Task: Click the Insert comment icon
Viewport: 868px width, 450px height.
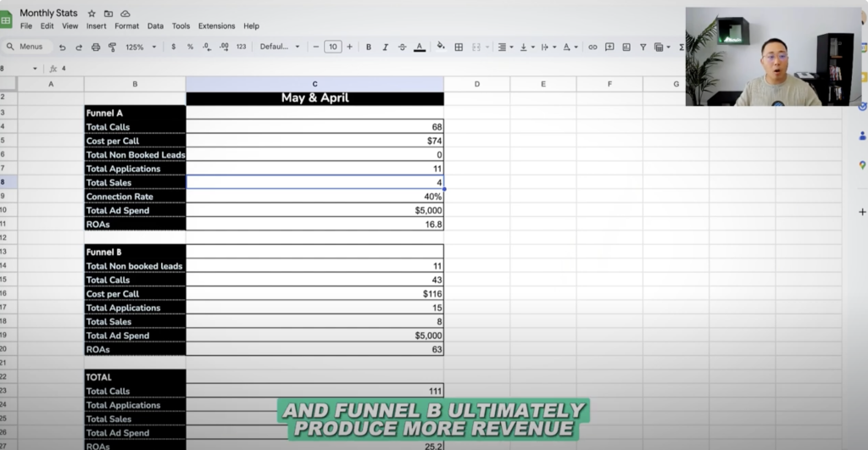Action: point(609,47)
